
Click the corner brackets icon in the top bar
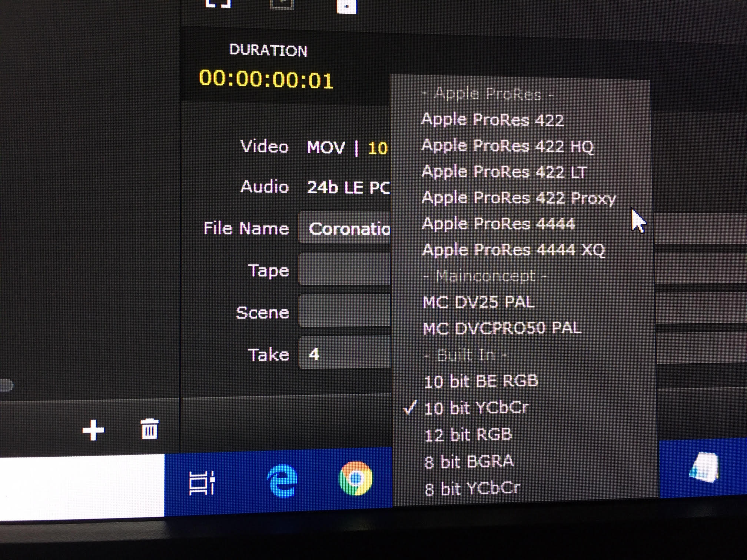click(218, 4)
